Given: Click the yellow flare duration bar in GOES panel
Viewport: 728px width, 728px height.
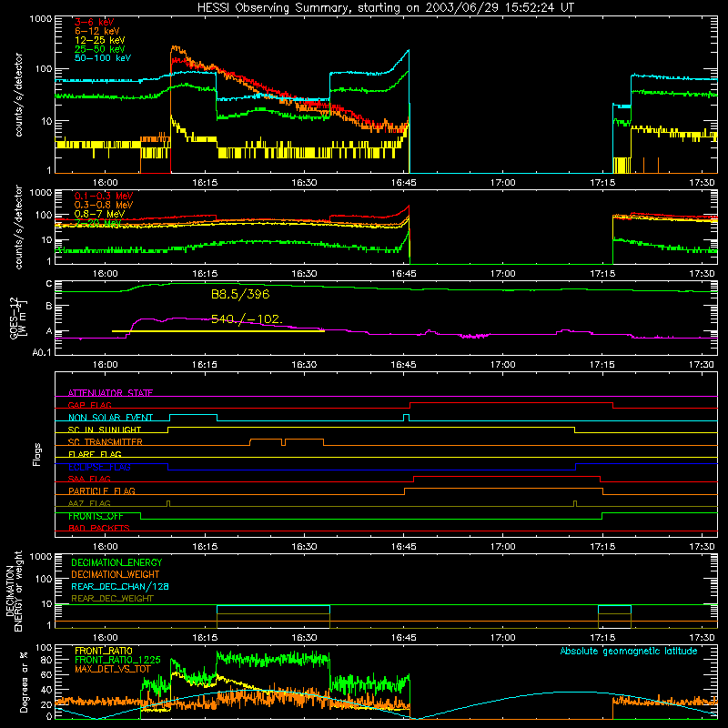Looking at the screenshot, I should [218, 331].
